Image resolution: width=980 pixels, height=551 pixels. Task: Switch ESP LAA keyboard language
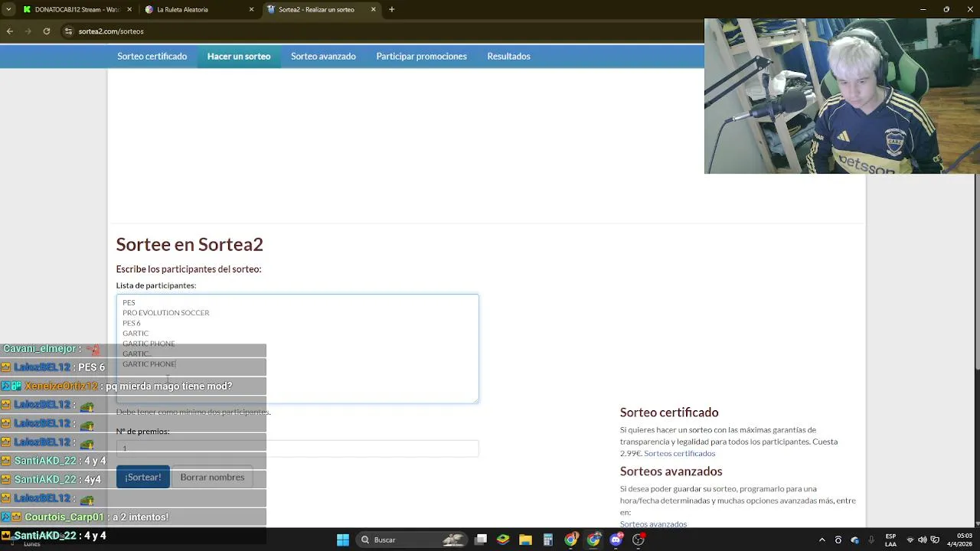click(x=890, y=540)
